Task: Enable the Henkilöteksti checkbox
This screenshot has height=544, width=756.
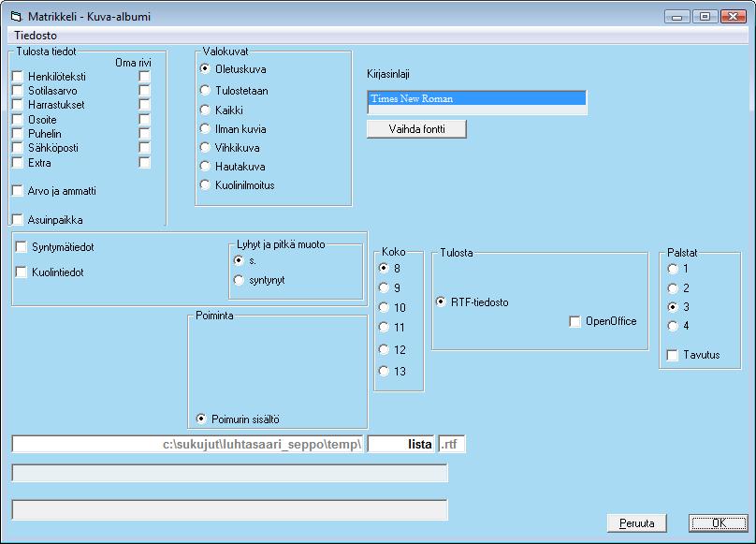Action: pyautogui.click(x=18, y=76)
